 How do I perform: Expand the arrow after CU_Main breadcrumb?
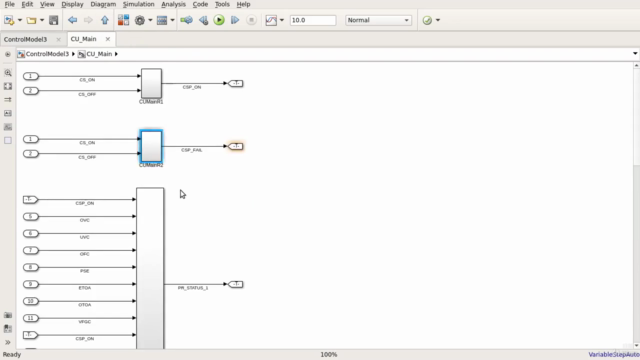coord(116,54)
